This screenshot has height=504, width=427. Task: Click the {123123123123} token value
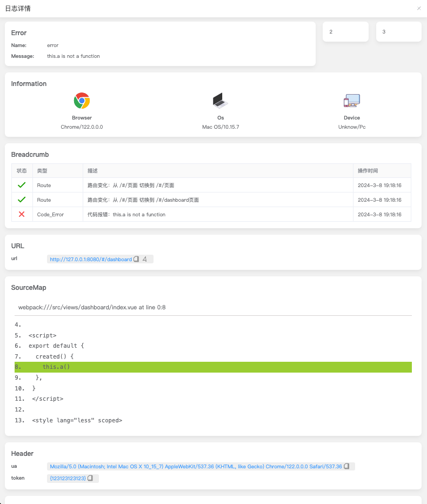pyautogui.click(x=68, y=479)
